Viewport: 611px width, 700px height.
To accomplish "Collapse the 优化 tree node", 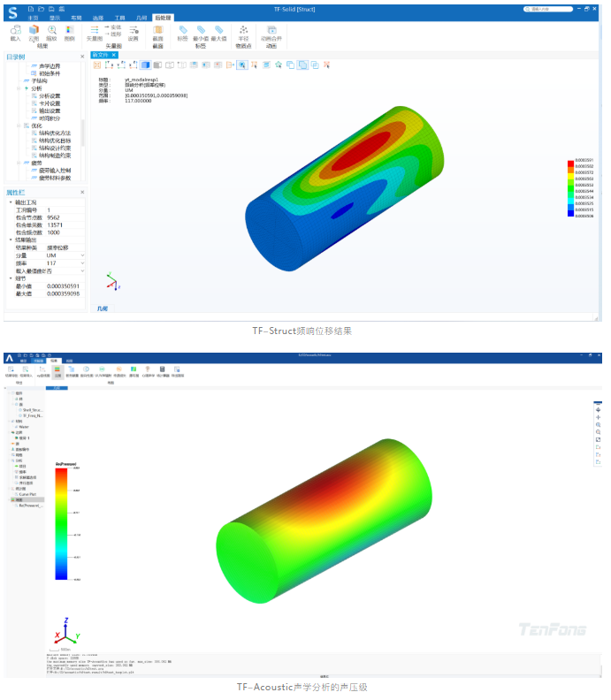I will (19, 126).
